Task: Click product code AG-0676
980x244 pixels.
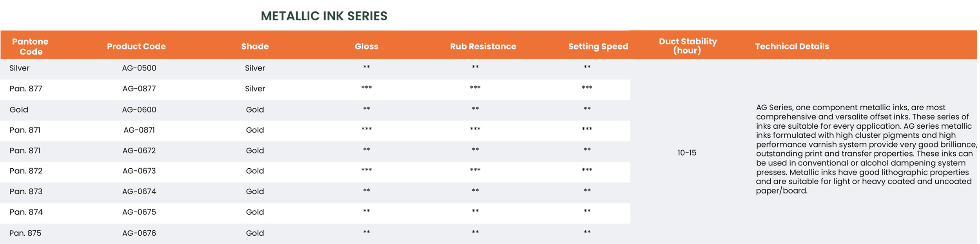Action: (139, 233)
